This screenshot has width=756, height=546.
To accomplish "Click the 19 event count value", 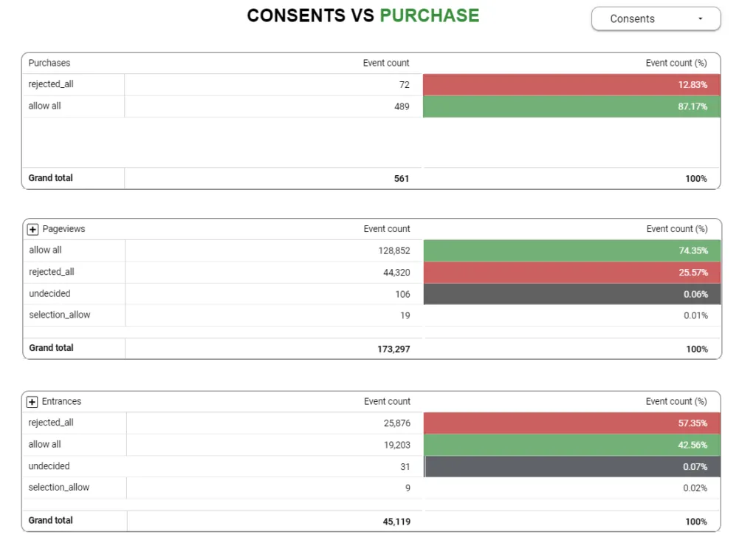I will pos(405,315).
